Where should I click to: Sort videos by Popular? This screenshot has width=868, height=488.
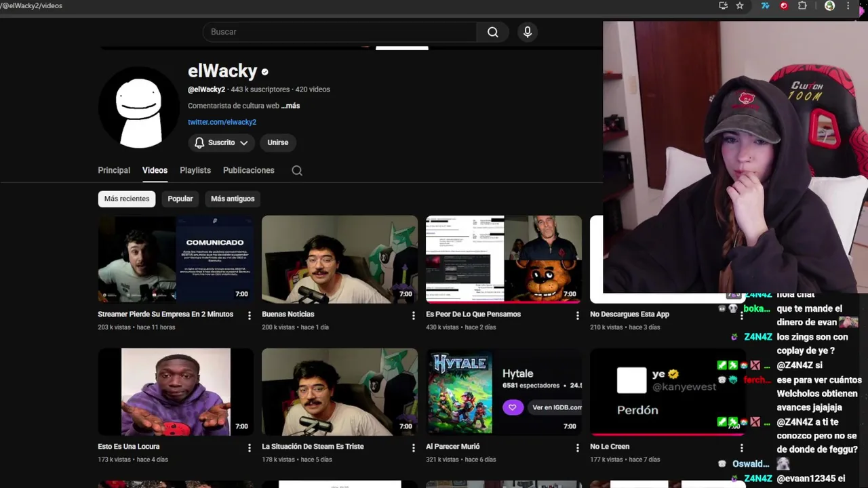tap(180, 199)
